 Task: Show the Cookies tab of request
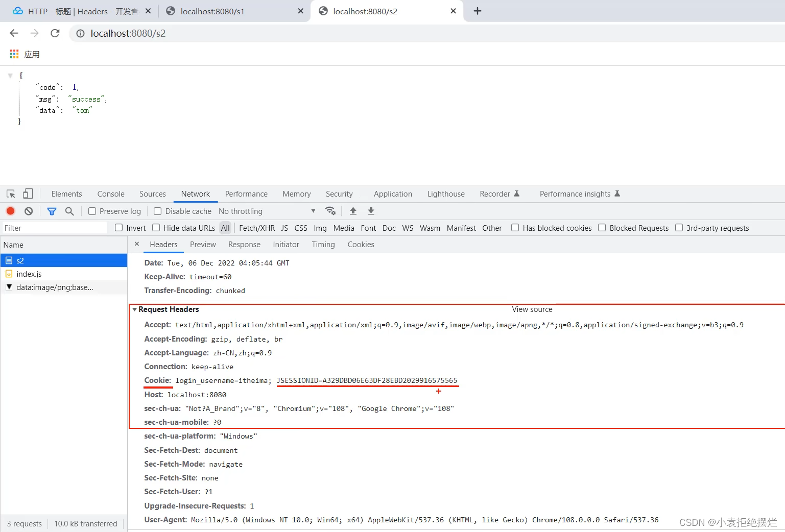click(x=361, y=245)
